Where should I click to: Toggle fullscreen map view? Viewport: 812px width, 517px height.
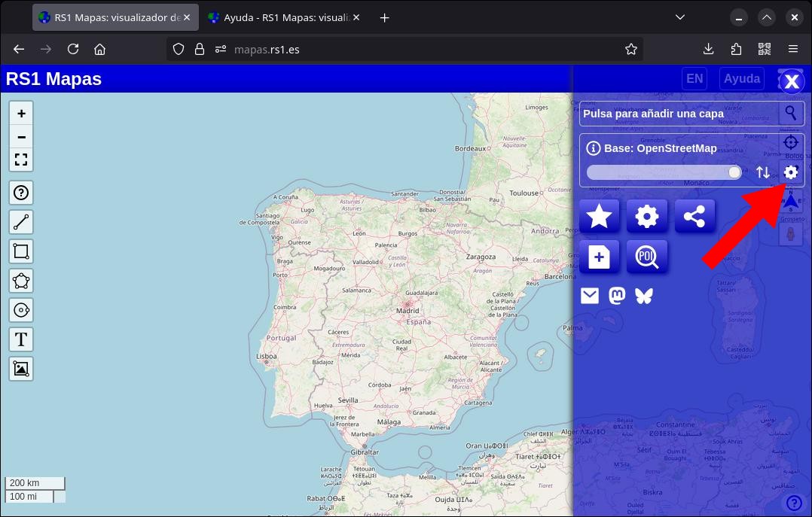(21, 160)
